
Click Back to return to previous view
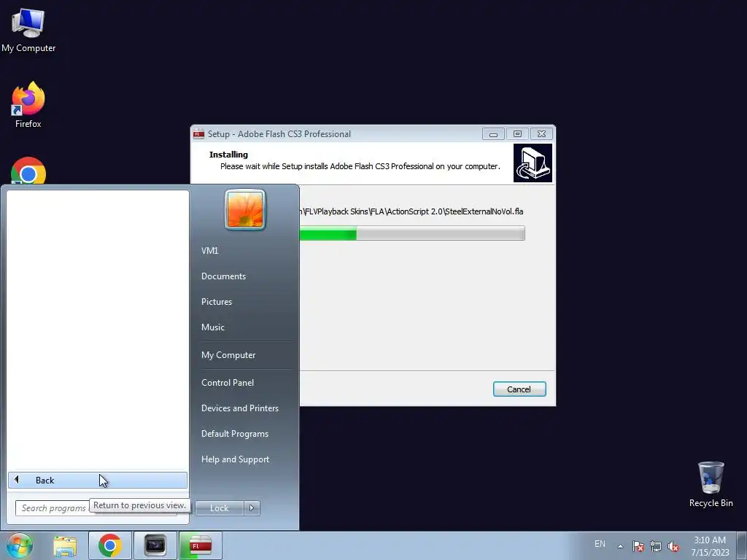pos(98,480)
